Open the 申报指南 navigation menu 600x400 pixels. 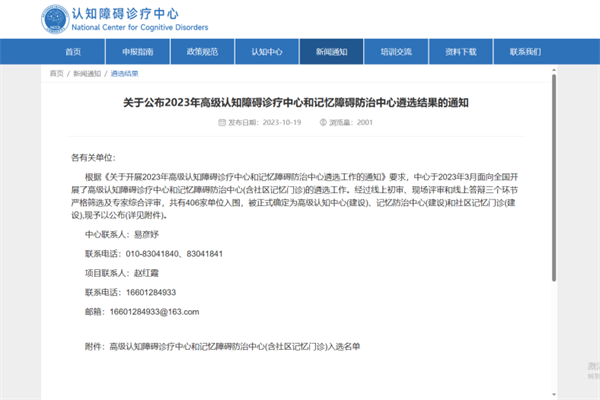[137, 51]
